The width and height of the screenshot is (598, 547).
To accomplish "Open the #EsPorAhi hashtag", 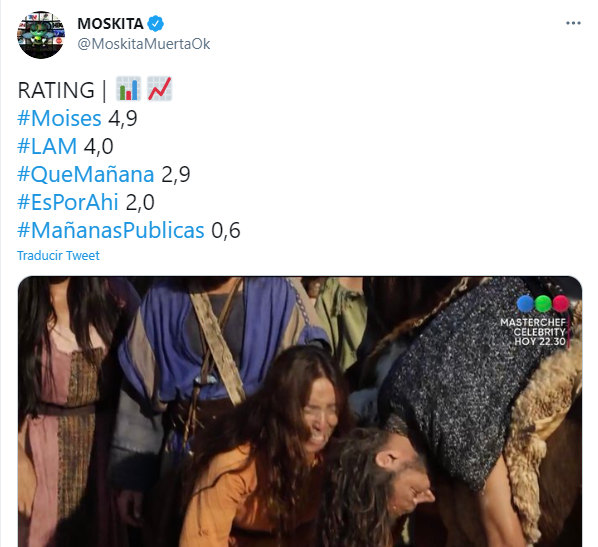I will click(68, 202).
